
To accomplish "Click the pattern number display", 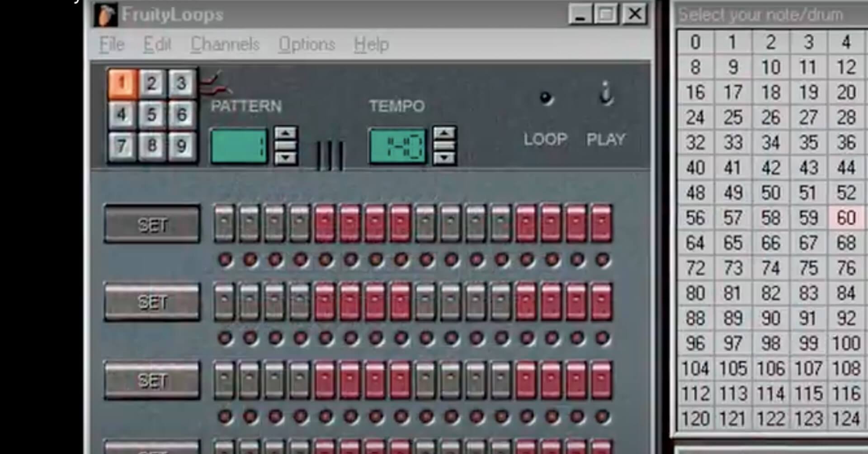I will click(x=239, y=146).
